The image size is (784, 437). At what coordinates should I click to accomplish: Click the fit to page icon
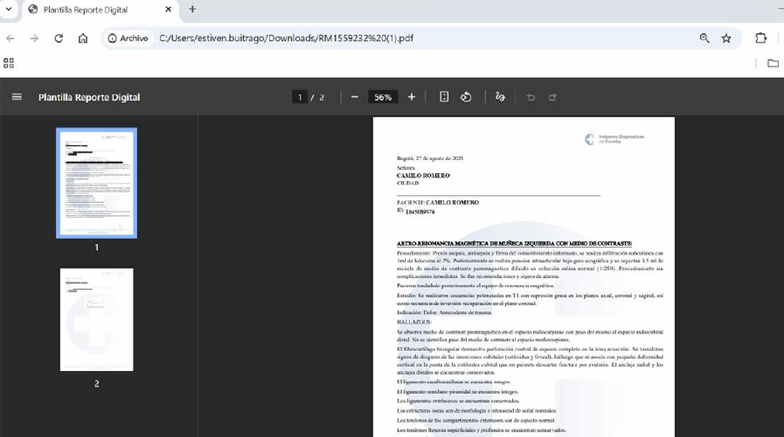coord(444,97)
